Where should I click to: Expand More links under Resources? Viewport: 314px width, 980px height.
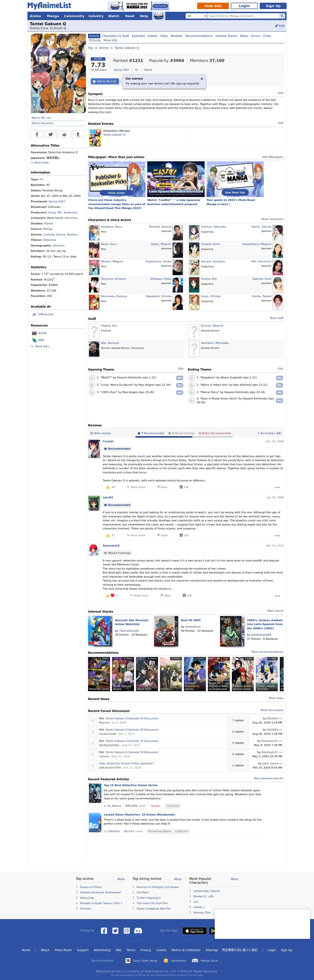[40, 347]
